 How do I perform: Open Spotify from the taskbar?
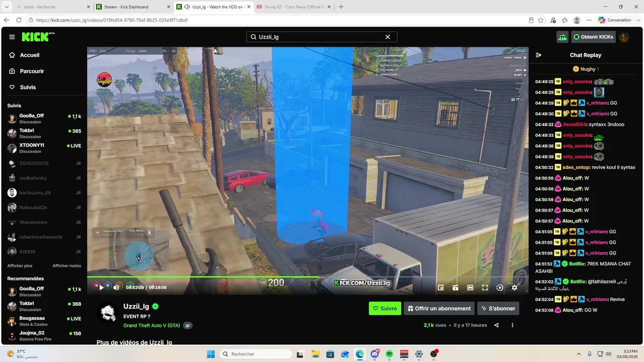(x=389, y=354)
